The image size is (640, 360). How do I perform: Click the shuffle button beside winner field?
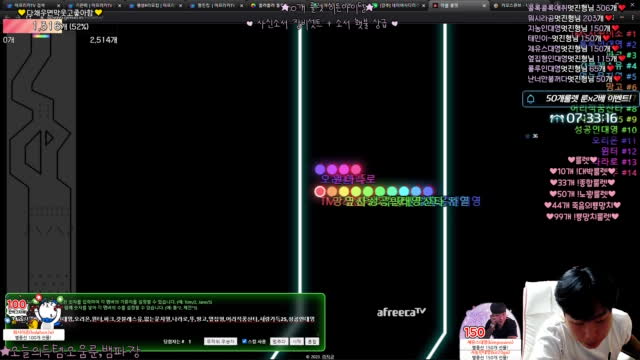[220, 341]
